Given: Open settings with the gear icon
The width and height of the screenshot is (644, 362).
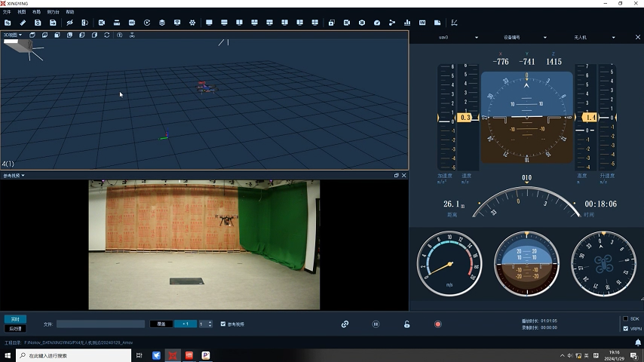Looking at the screenshot, I should [x=192, y=23].
